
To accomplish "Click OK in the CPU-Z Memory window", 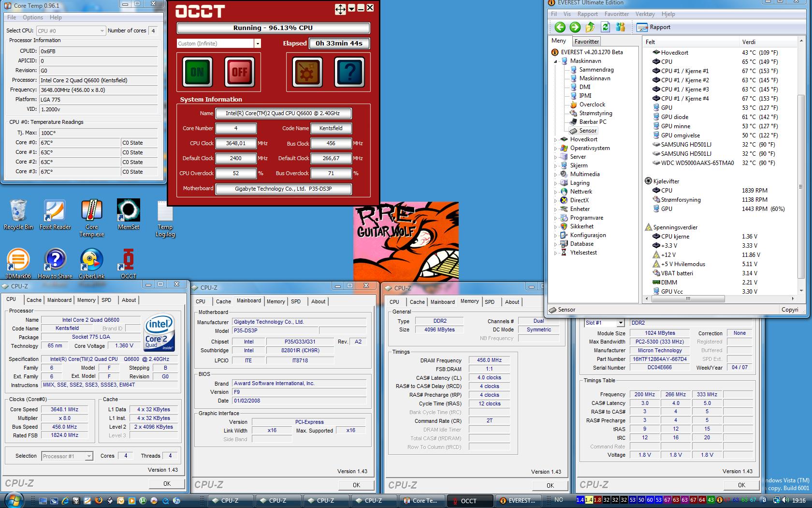I will [550, 485].
